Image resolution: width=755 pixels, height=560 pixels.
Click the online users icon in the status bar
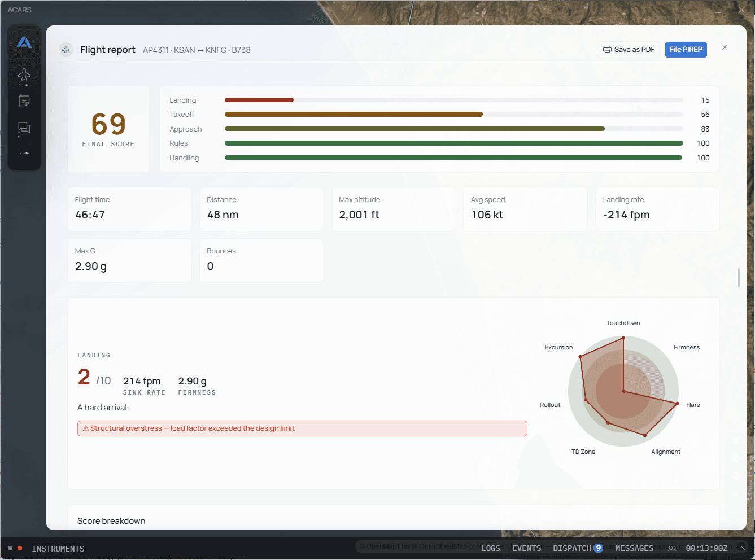coord(672,548)
